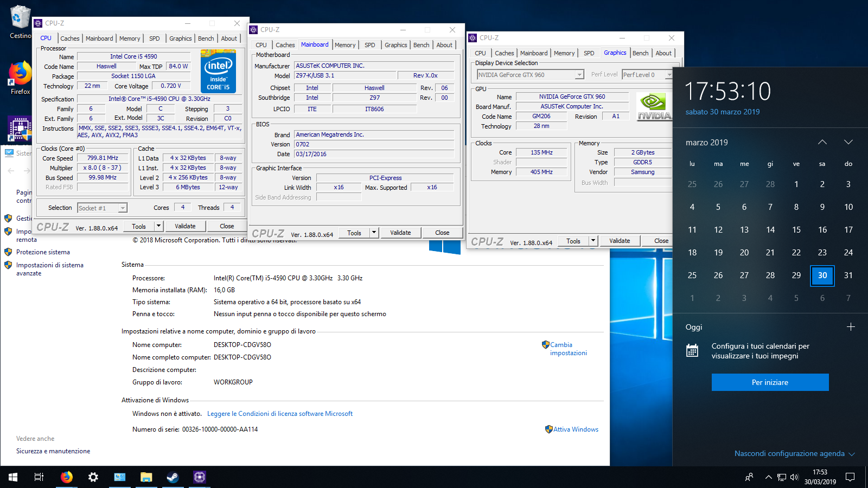
Task: Click the shield icon beside Protezione sistema
Action: [8, 252]
